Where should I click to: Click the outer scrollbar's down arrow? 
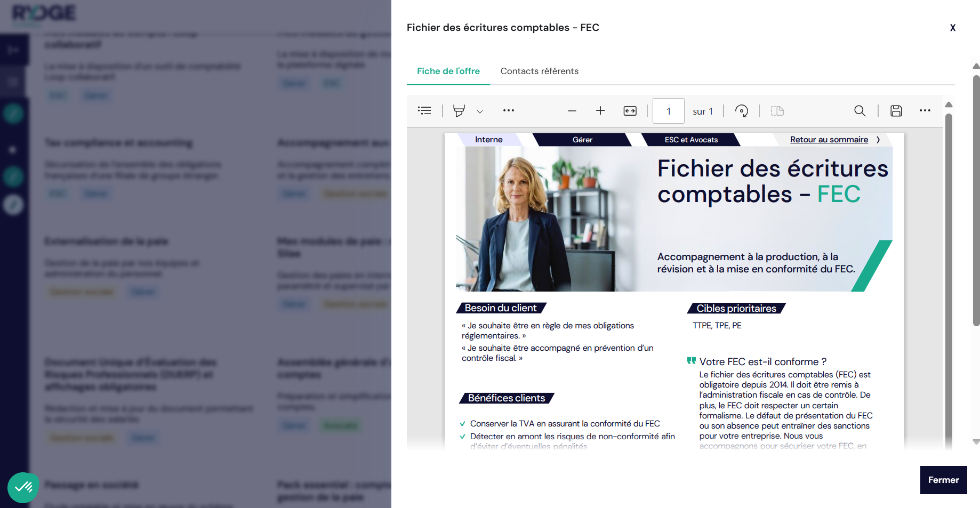click(976, 441)
